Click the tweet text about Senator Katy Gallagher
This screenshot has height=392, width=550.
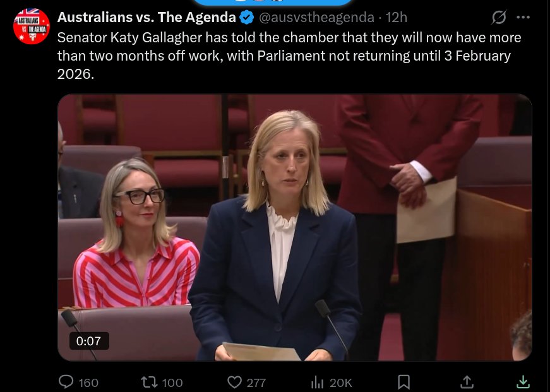pos(289,56)
